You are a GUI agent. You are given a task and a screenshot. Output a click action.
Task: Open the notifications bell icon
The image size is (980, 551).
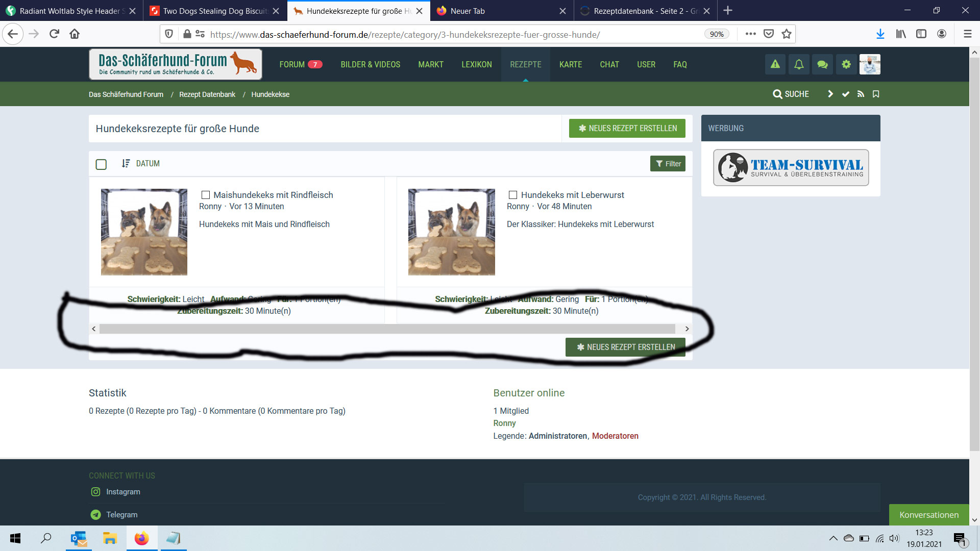(799, 64)
